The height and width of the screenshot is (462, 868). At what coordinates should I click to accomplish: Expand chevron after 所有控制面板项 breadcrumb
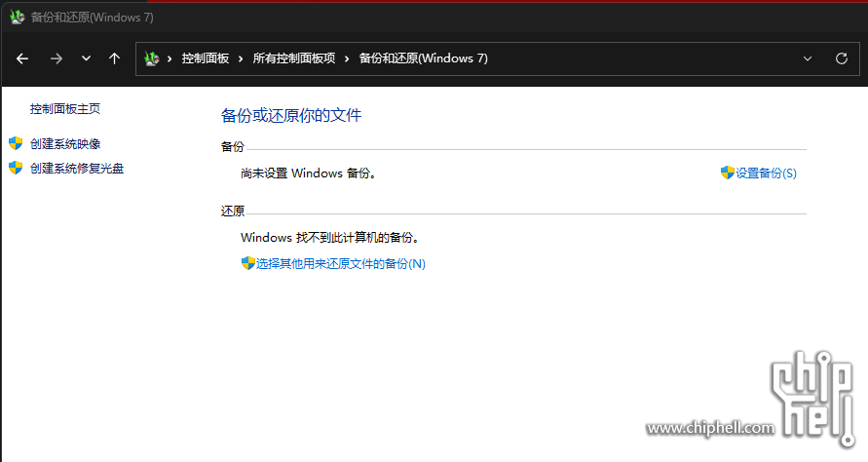click(x=347, y=58)
